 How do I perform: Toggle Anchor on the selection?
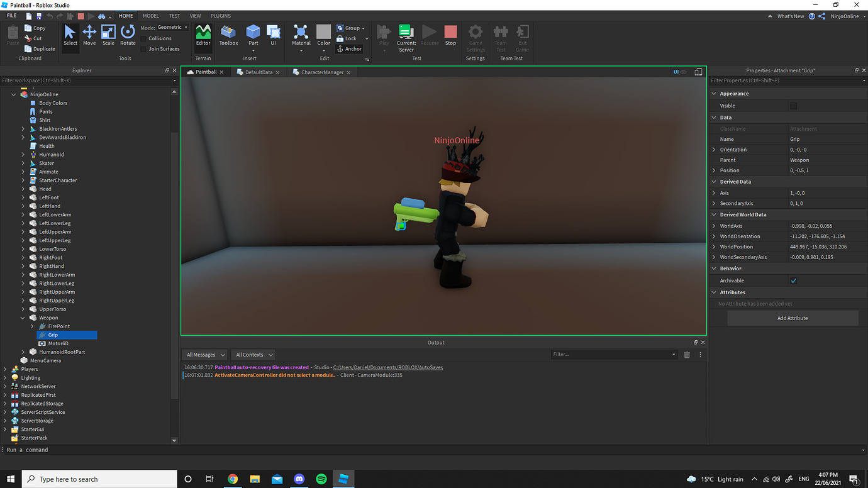point(349,48)
